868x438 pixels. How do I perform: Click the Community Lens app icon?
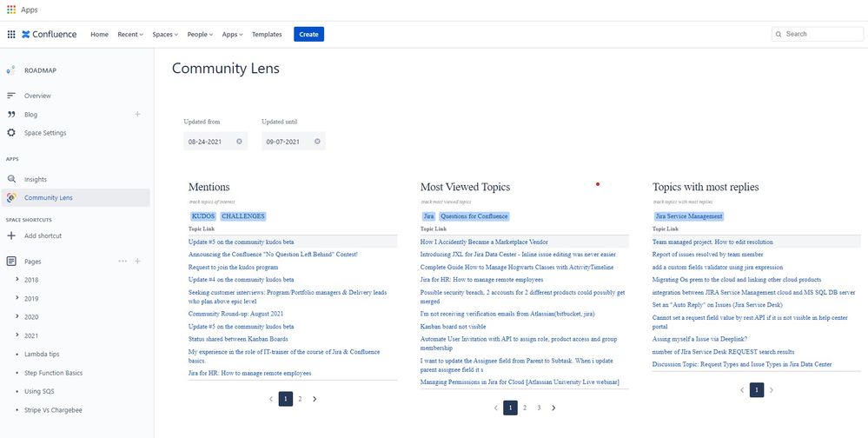pos(11,197)
